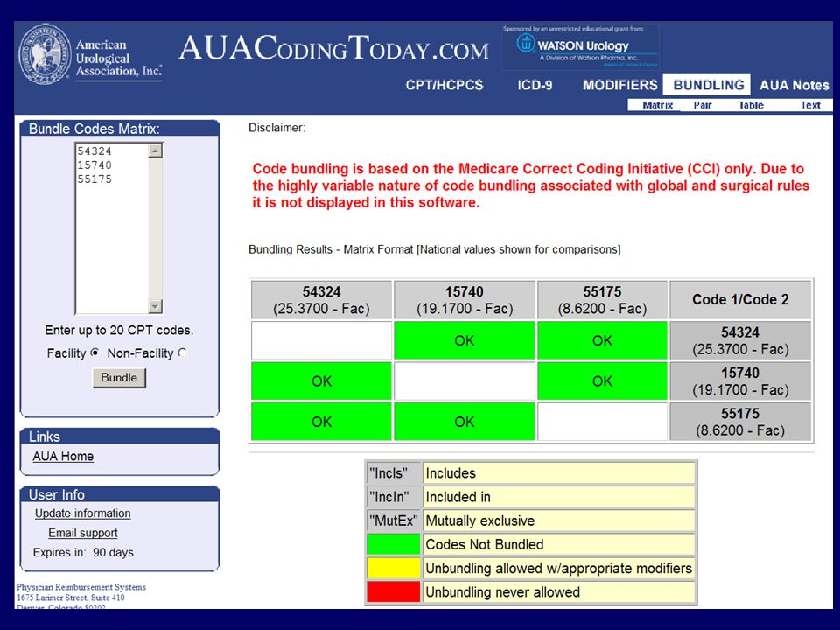Screen dimensions: 840x630
Task: Click the 54324 column header cell
Action: pos(321,300)
